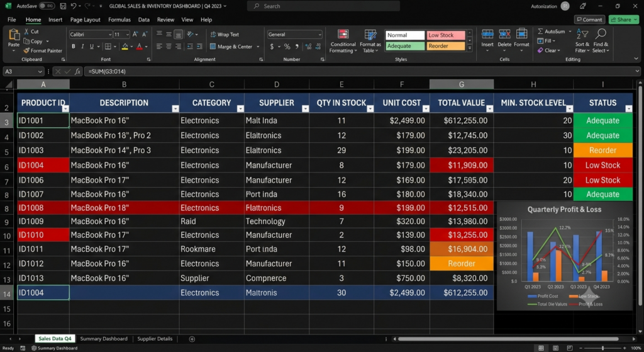Viewport: 644px width, 352px height.
Task: Expand the Name Box dropdown
Action: pos(40,71)
